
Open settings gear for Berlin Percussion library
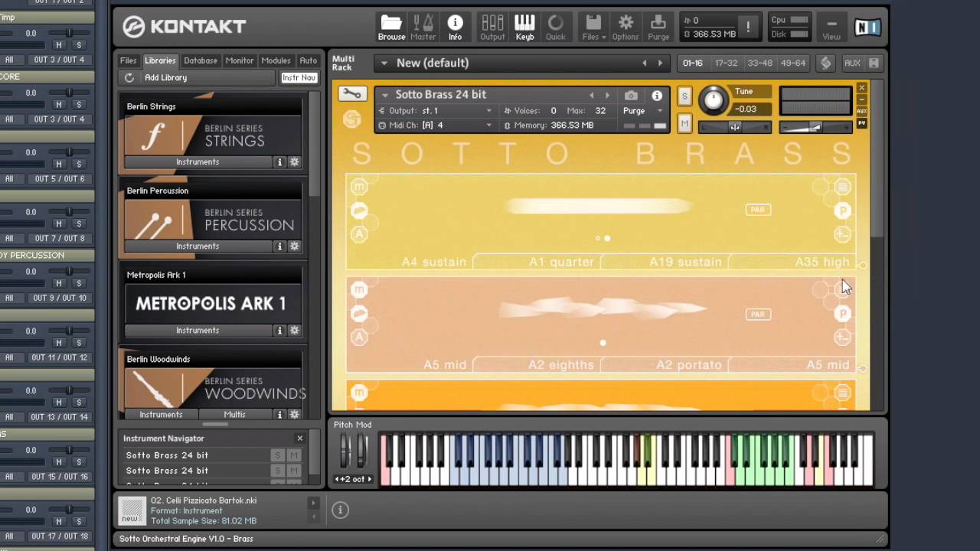click(294, 246)
